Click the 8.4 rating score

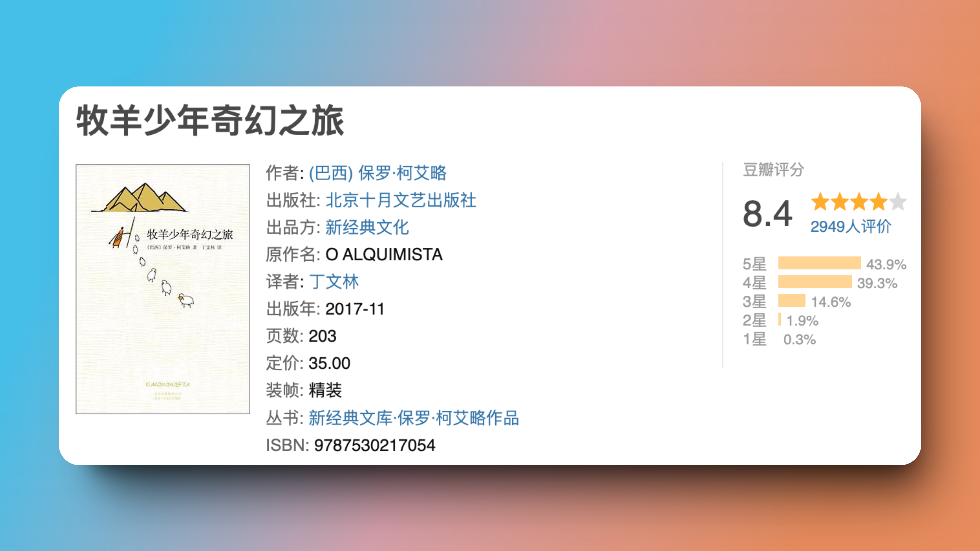click(767, 214)
